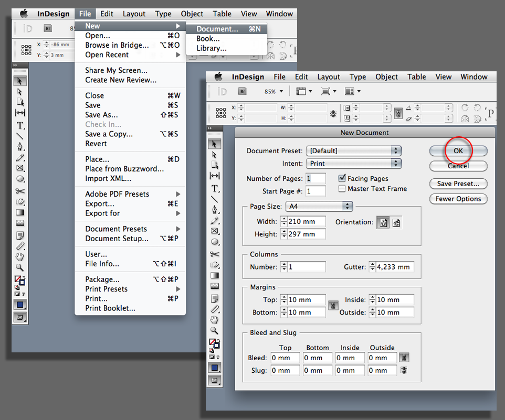The height and width of the screenshot is (420, 505).
Task: Toggle the Facing Pages checkbox
Action: click(342, 178)
